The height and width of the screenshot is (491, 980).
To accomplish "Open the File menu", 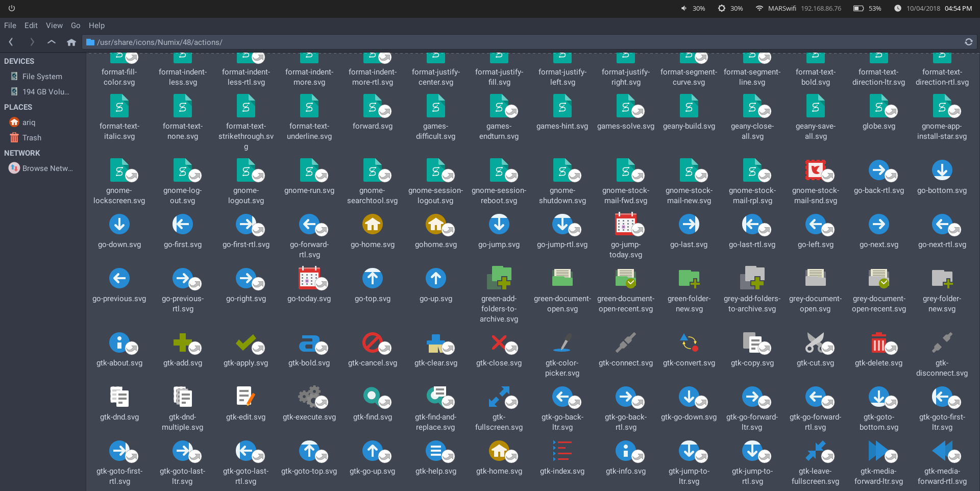I will pyautogui.click(x=10, y=25).
